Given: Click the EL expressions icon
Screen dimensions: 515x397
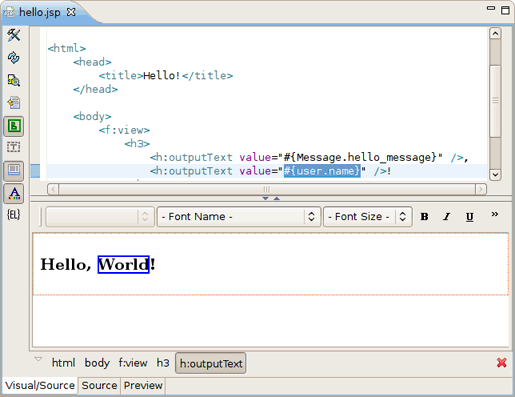Looking at the screenshot, I should 14,215.
